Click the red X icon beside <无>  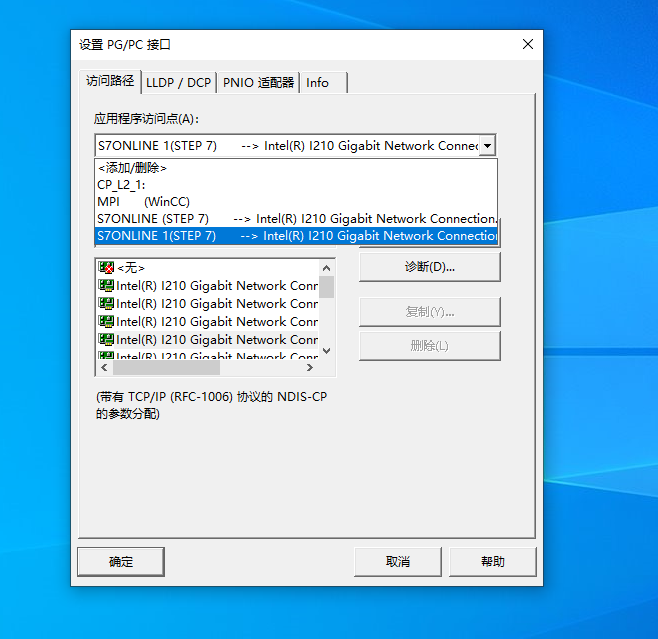click(x=105, y=268)
